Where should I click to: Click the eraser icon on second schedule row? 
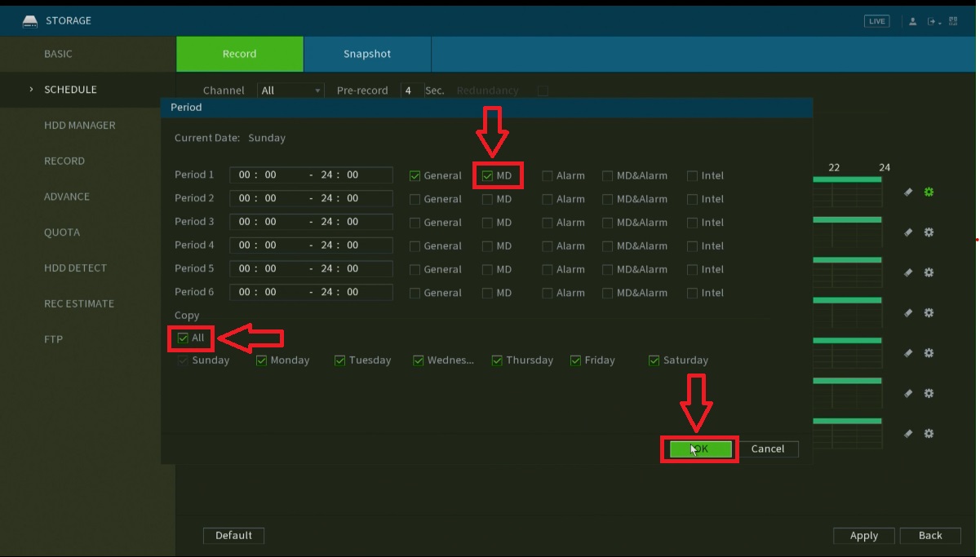coord(908,232)
